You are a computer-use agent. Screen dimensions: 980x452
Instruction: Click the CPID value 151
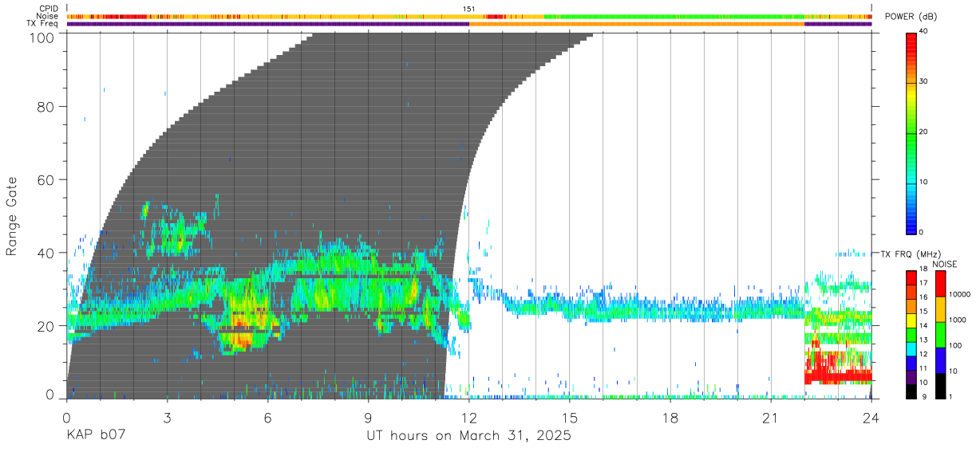468,9
